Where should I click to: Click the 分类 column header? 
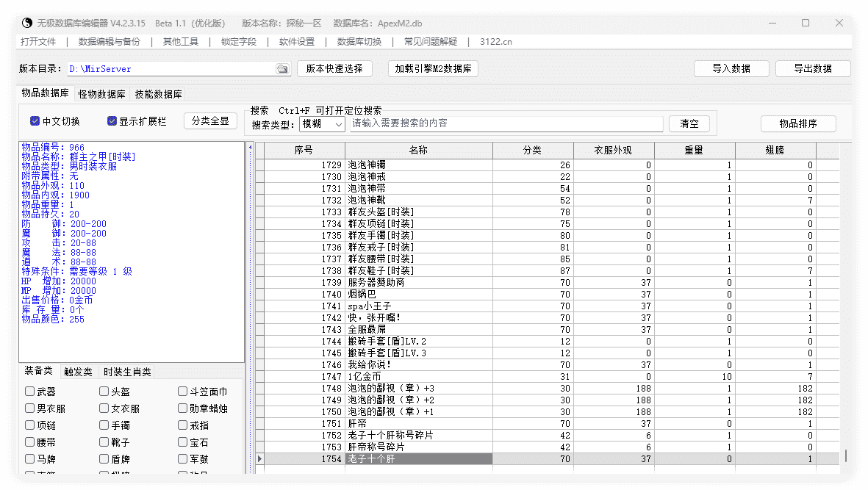click(x=533, y=151)
